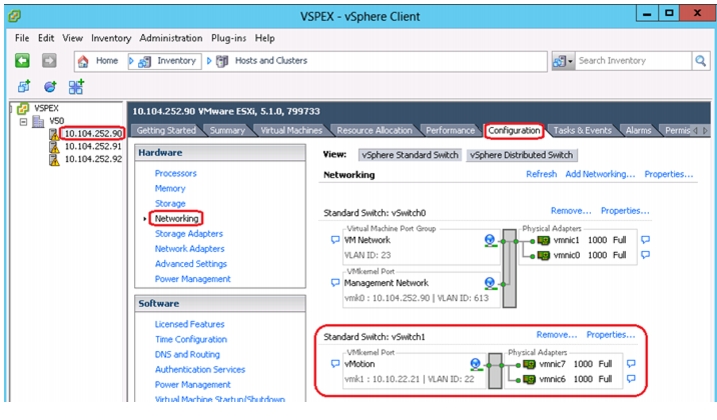Viewport: 717px width, 420px height.
Task: Switch view to vSphere Standard Switch
Action: point(410,155)
